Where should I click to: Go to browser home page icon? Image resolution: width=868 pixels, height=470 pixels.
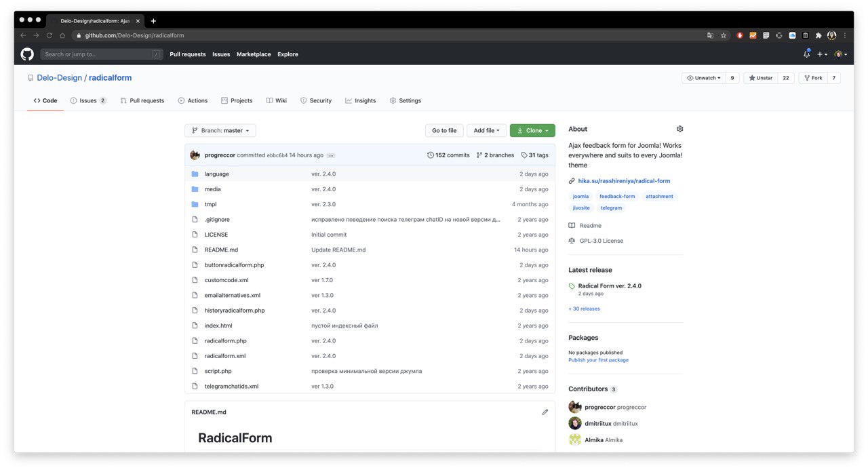pos(62,35)
